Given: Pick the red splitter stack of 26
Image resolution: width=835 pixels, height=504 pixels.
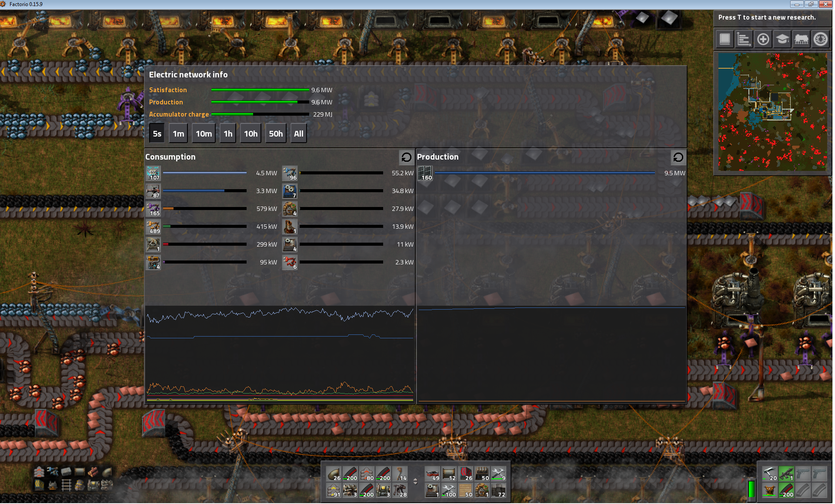Looking at the screenshot, I should coord(465,474).
